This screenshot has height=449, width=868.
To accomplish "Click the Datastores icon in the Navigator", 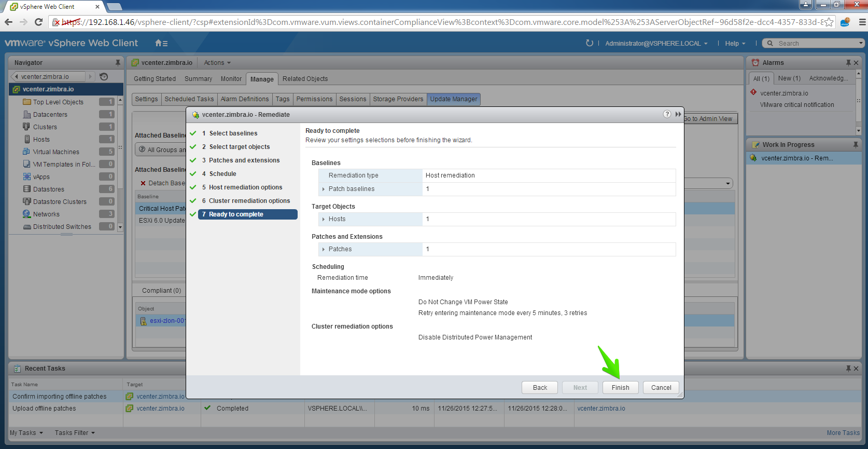I will [27, 189].
